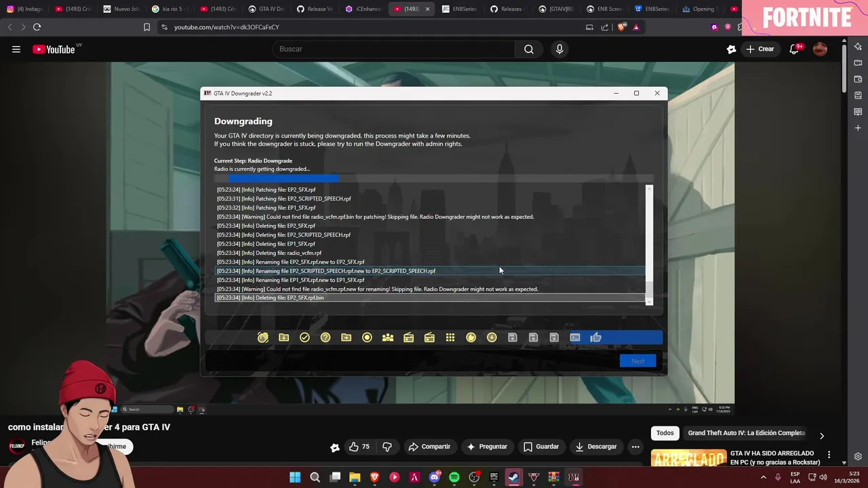Open the YouTube notifications bell
The width and height of the screenshot is (868, 488).
pos(794,49)
